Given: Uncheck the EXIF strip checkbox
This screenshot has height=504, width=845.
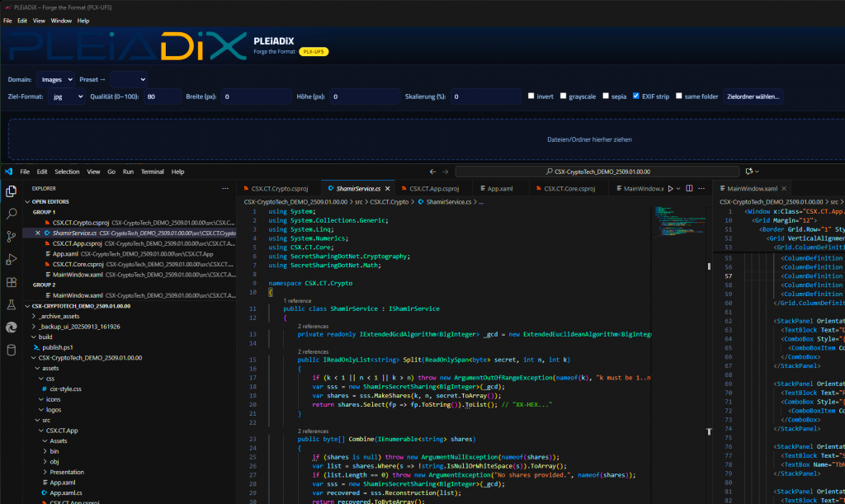Looking at the screenshot, I should point(635,97).
